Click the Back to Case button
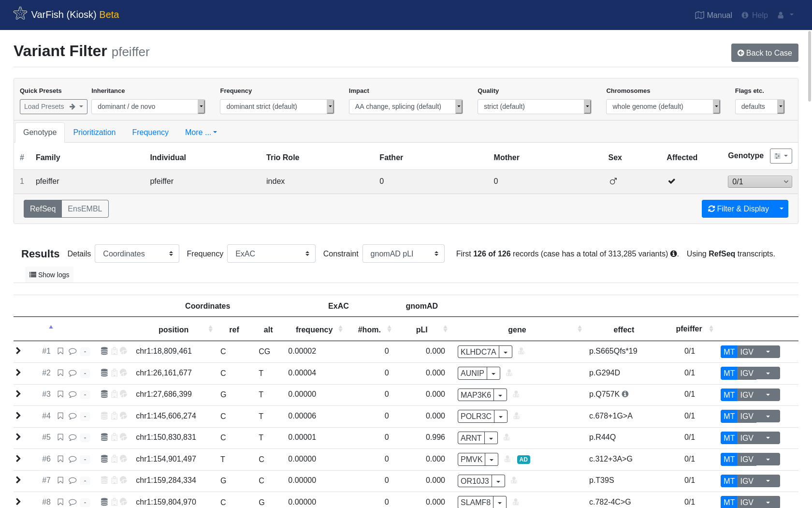Screen dimensions: 812x508 (765, 53)
